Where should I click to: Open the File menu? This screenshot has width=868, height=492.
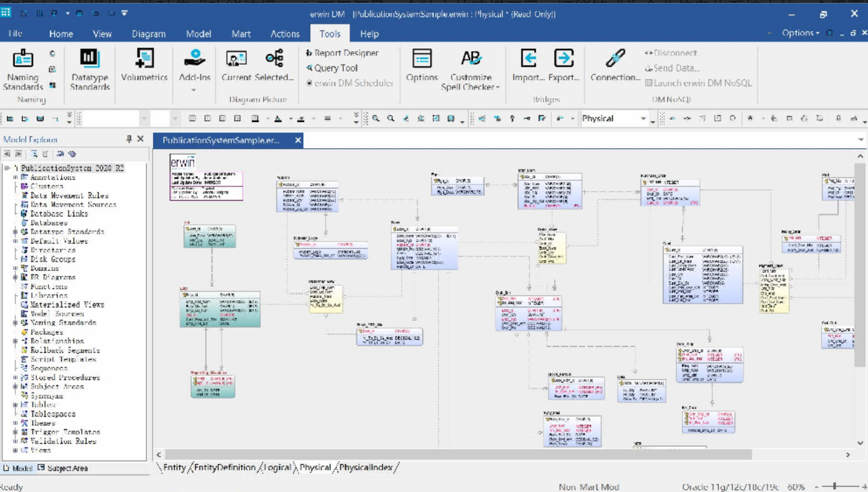tap(15, 34)
